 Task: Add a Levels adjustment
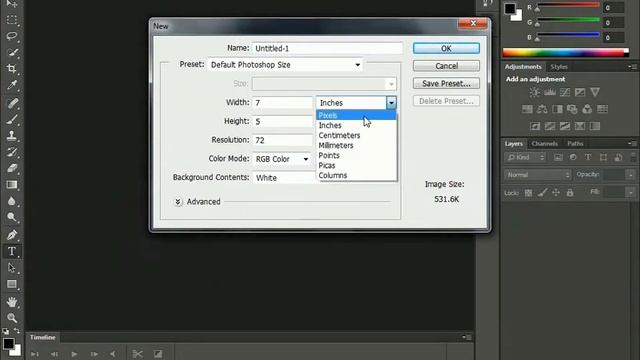(550, 92)
